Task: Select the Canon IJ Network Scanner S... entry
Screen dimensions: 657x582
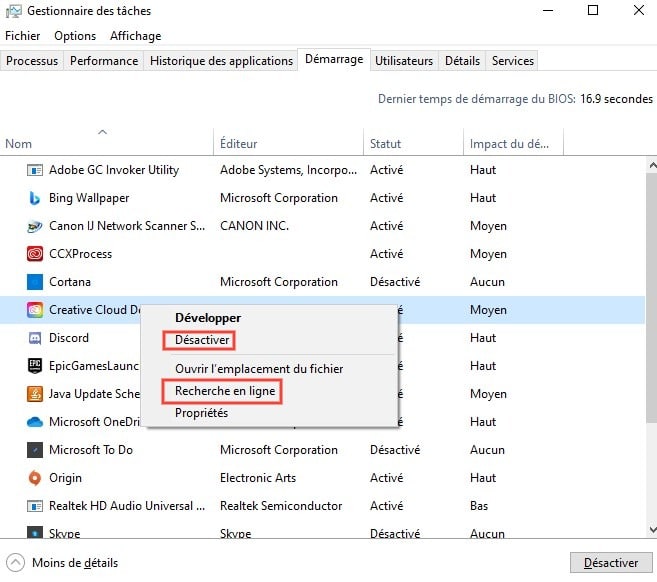Action: (127, 226)
